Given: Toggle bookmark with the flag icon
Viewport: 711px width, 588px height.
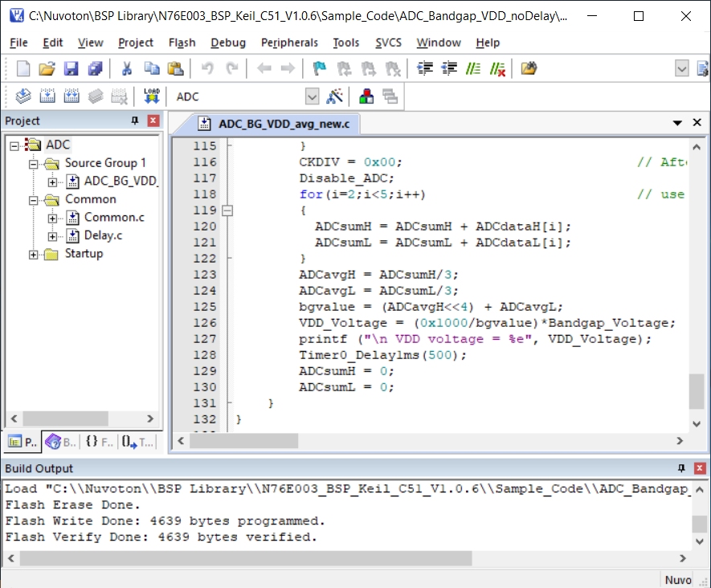Looking at the screenshot, I should (320, 68).
